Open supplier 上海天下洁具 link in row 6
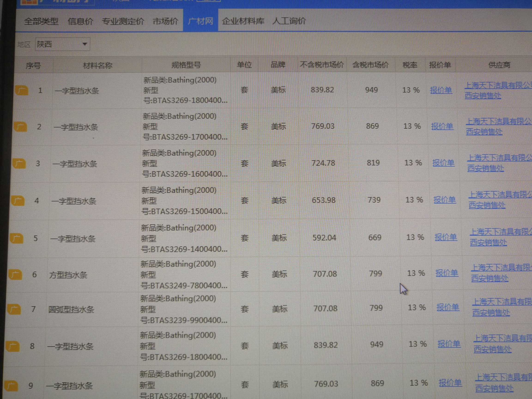 click(502, 273)
